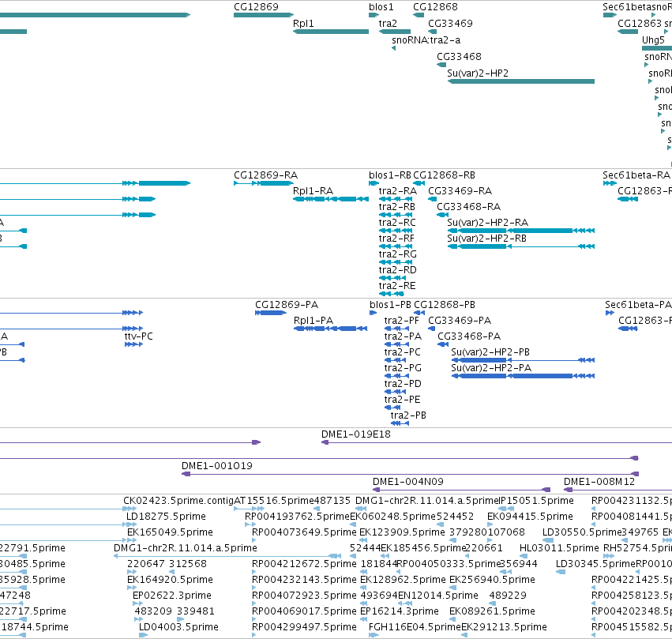Click the CG33468 gene label
The height and width of the screenshot is (639, 672).
[459, 57]
